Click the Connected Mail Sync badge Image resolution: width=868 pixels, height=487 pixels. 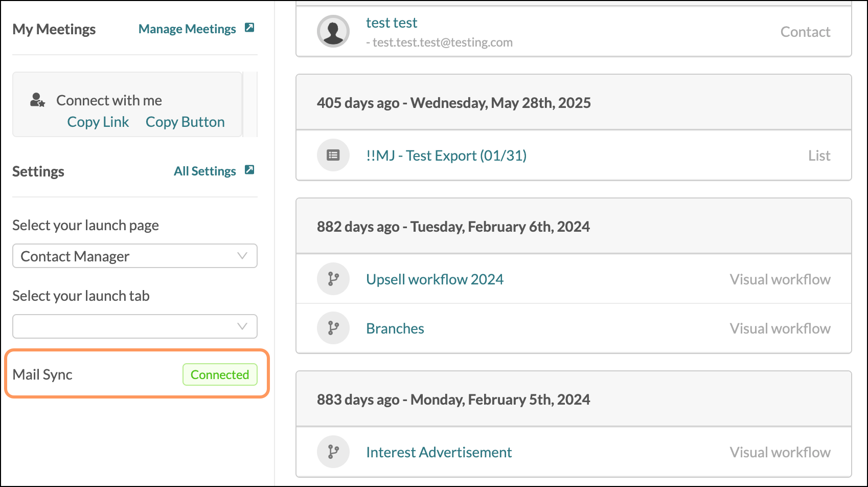click(220, 374)
